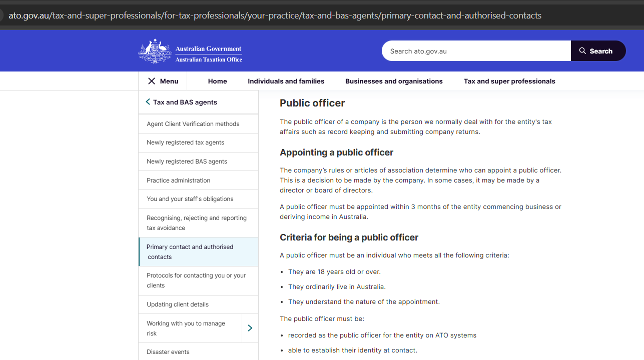Click "able to establish their identity at contact."
Viewport: 644px width, 360px height.
tap(353, 350)
